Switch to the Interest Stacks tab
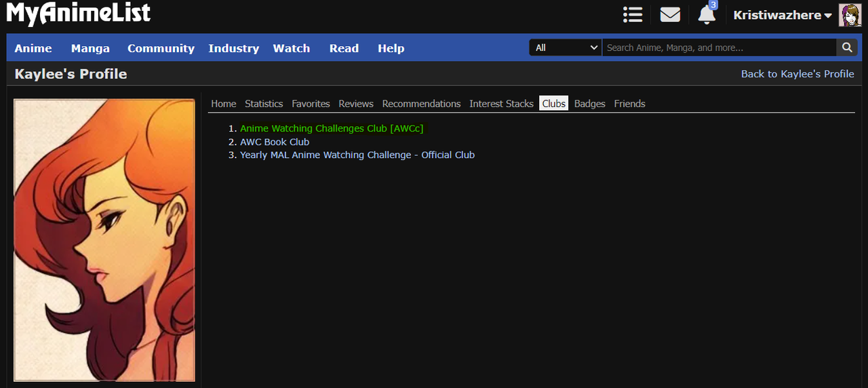Image resolution: width=868 pixels, height=388 pixels. coord(501,104)
